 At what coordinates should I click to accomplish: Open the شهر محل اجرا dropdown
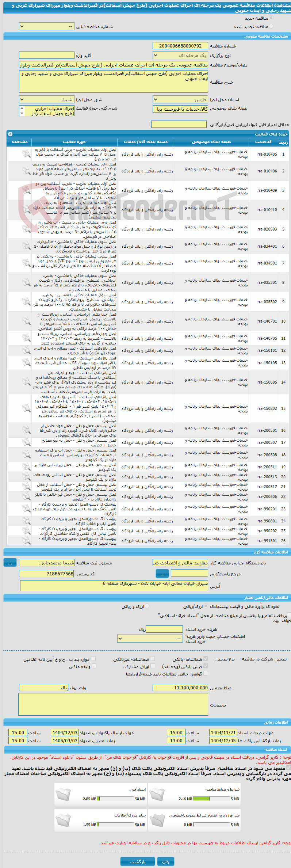[46, 99]
